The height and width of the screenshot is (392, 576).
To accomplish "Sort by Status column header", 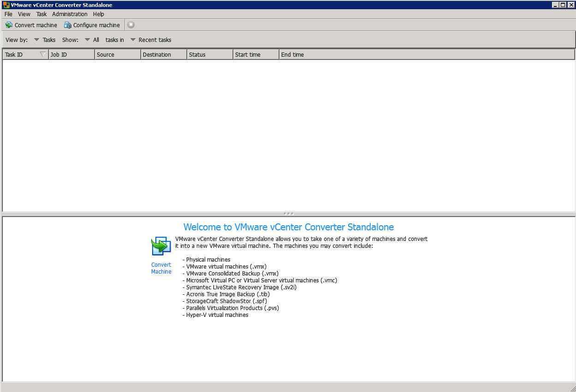I will point(210,54).
